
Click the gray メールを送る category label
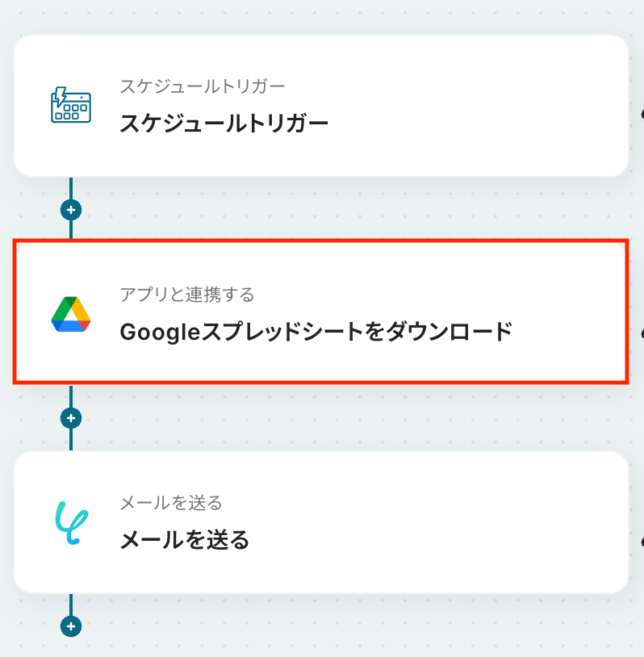(170, 503)
